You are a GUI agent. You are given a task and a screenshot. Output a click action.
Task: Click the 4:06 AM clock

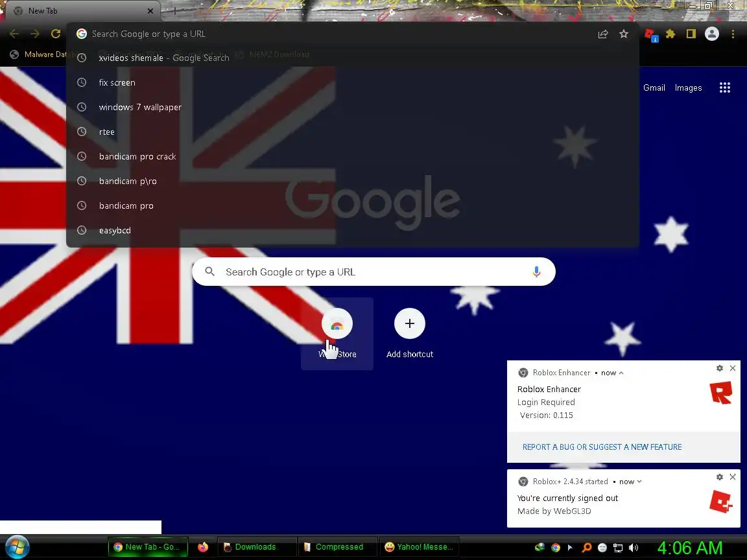689,548
